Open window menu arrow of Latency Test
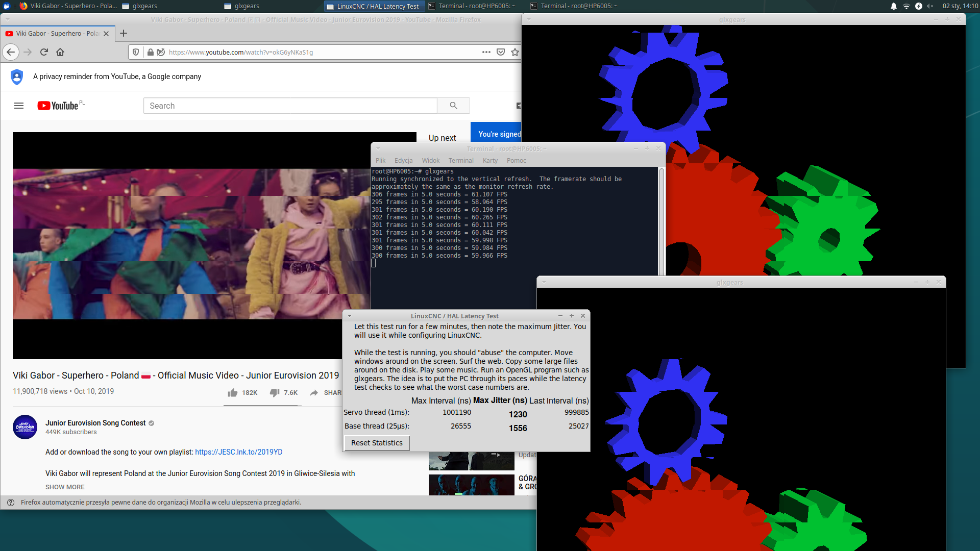This screenshot has height=551, width=980. 350,316
